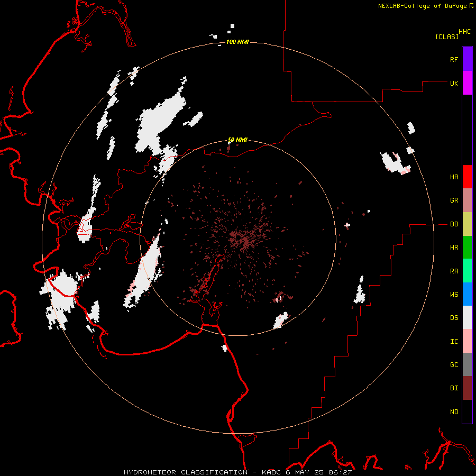
Task: Click the "UK" legend label
Action: click(454, 83)
